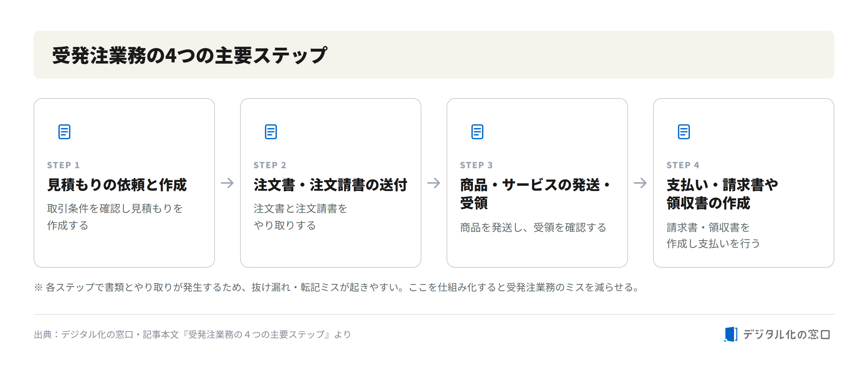The height and width of the screenshot is (375, 868).
Task: Click the document icon in STEP 2 card
Action: pyautogui.click(x=271, y=132)
